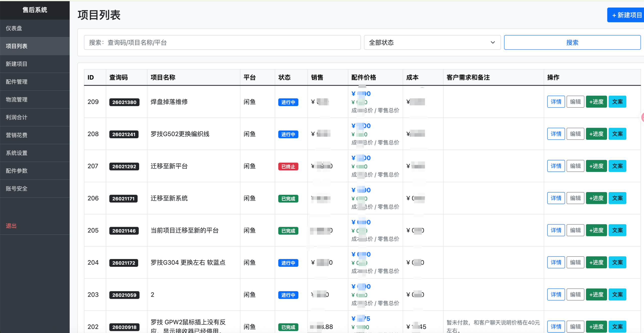The width and height of the screenshot is (644, 333).
Task: Open 系统设置 in the sidebar
Action: pos(17,153)
